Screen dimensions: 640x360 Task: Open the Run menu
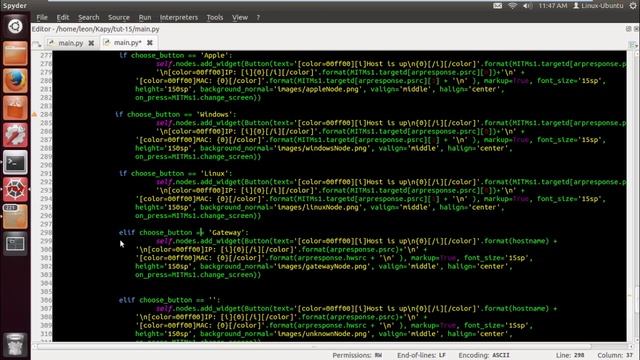click(145, 18)
